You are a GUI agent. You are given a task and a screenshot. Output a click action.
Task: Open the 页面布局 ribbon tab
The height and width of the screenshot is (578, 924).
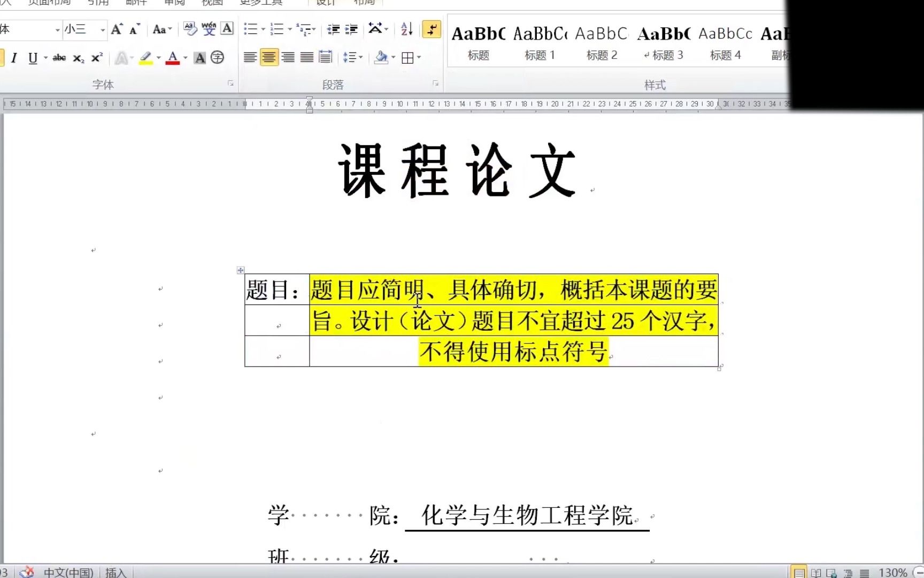49,3
